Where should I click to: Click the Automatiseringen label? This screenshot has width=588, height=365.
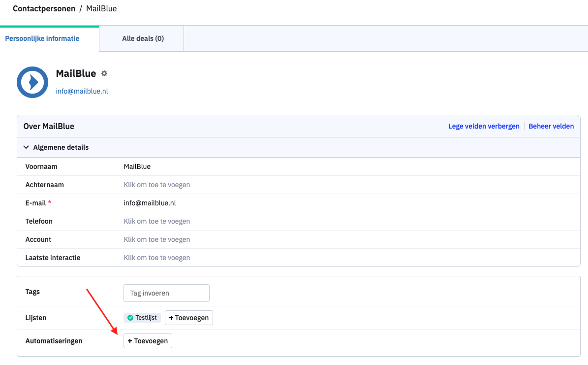coord(54,341)
